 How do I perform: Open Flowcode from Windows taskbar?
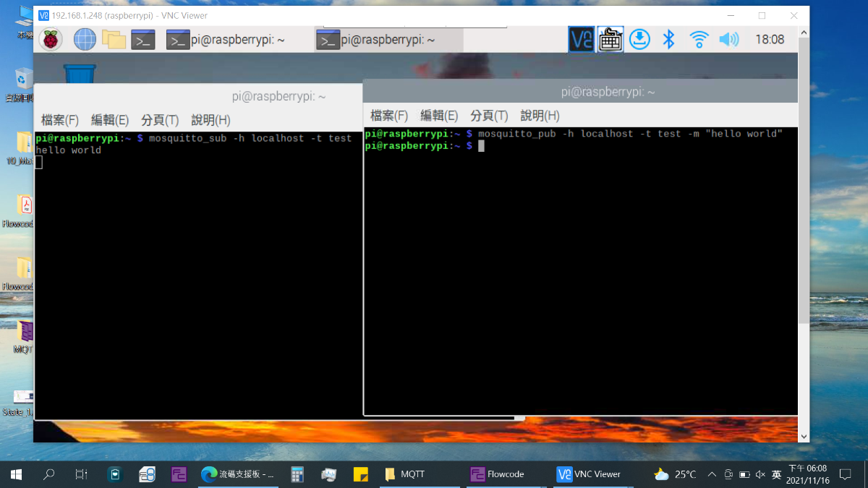[x=497, y=474]
